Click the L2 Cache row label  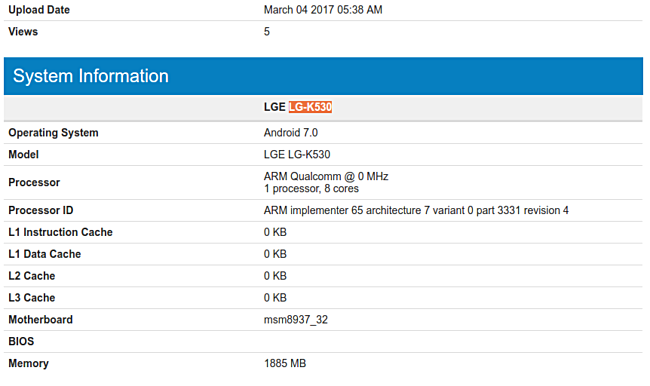pyautogui.click(x=32, y=276)
